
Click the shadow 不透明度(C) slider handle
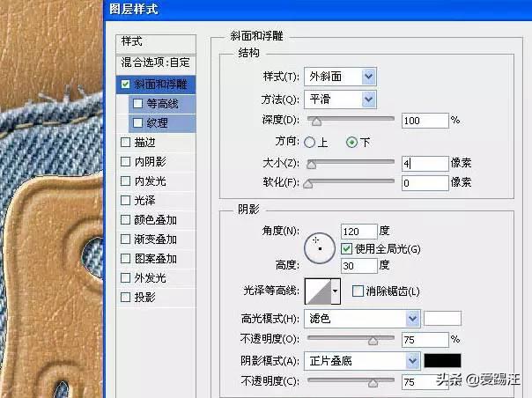[373, 383]
